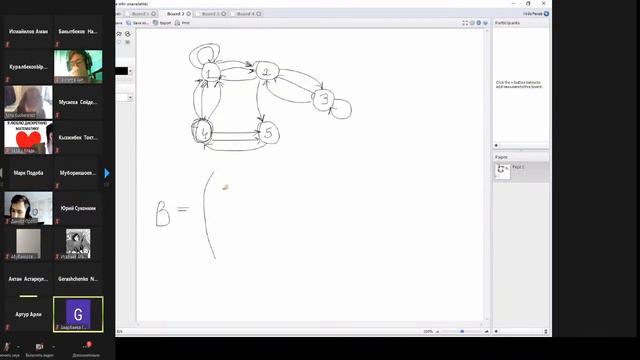640x360 pixels.
Task: Click the zoom-in icon right of the zoom slider
Action: coord(486,331)
